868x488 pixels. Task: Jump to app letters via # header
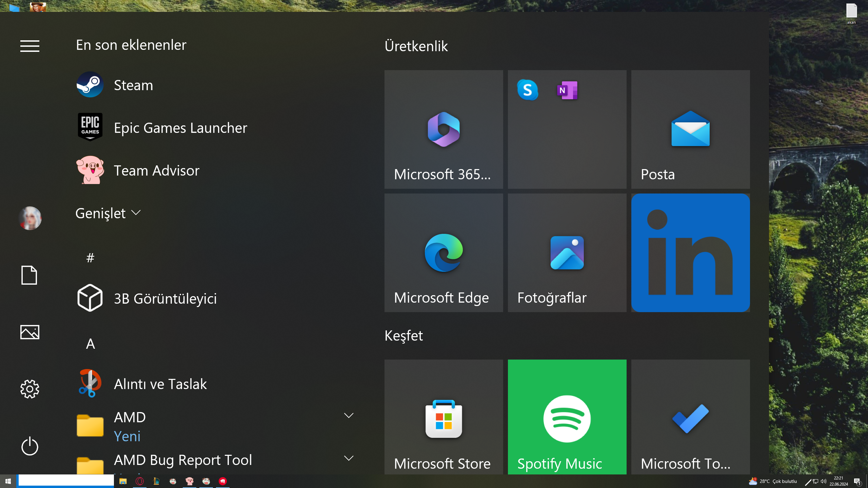pyautogui.click(x=90, y=258)
